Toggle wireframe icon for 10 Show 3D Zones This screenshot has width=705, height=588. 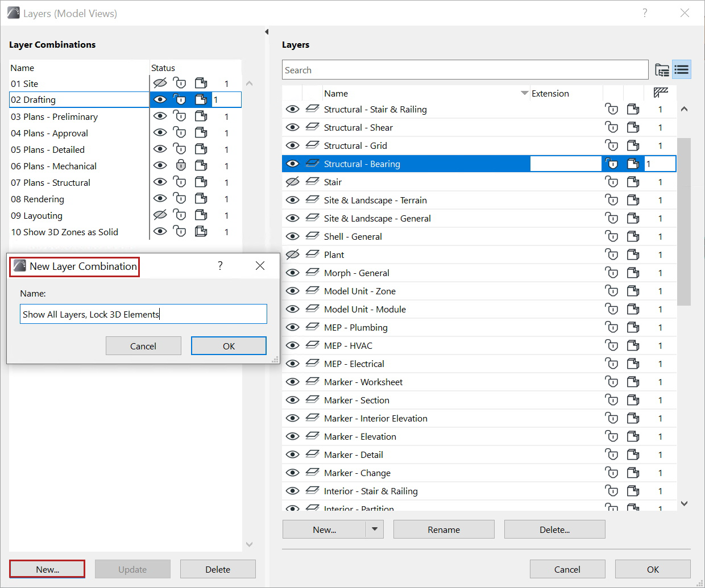click(201, 232)
